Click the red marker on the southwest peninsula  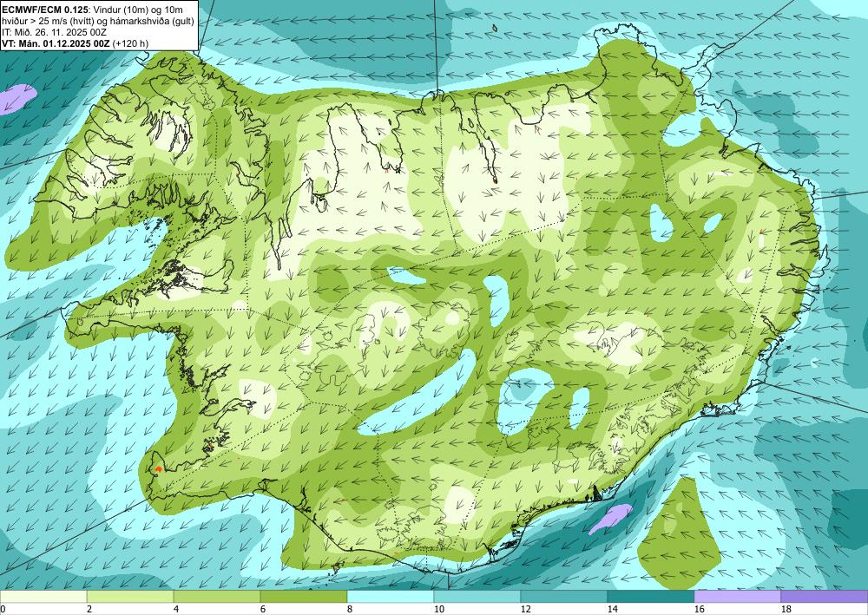[158, 469]
